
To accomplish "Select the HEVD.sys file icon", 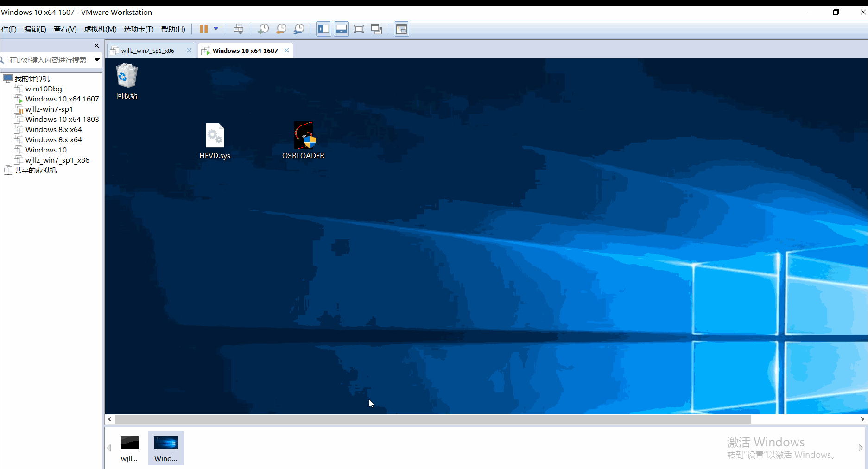I will pos(215,141).
